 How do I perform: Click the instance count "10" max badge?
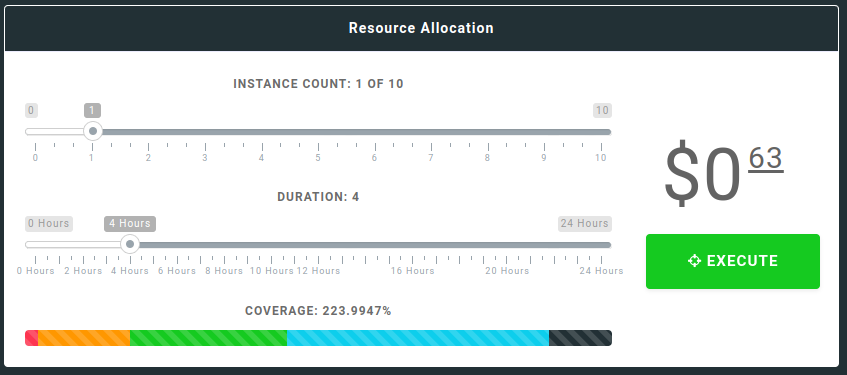[x=602, y=111]
